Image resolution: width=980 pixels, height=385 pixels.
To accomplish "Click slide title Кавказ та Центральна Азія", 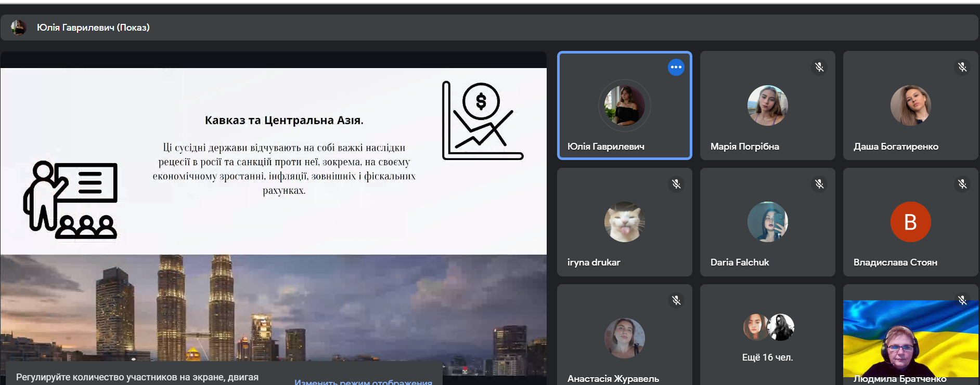I will 284,120.
